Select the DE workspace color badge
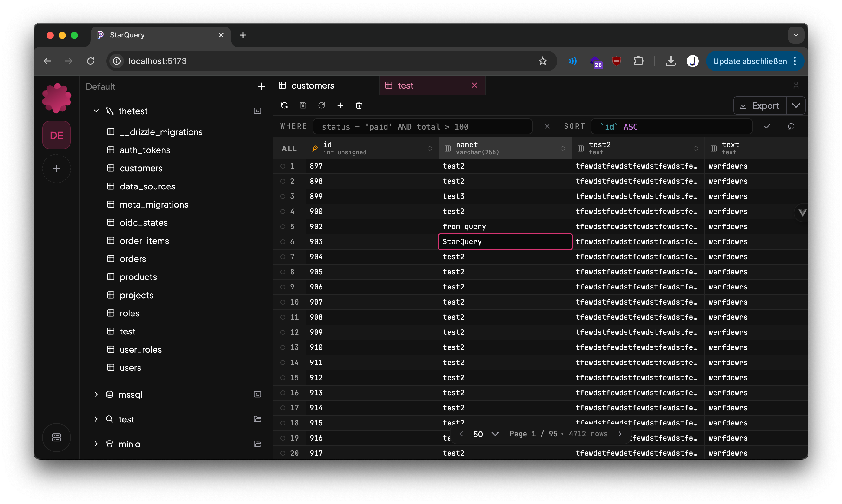This screenshot has width=842, height=504. [x=57, y=135]
